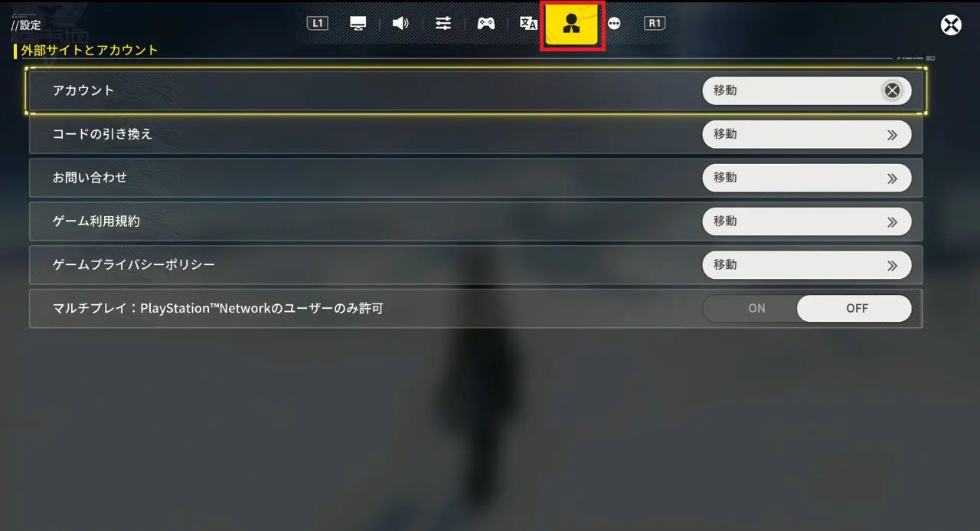980x531 pixels.
Task: Select the sliders adjustment settings icon
Action: (x=443, y=23)
